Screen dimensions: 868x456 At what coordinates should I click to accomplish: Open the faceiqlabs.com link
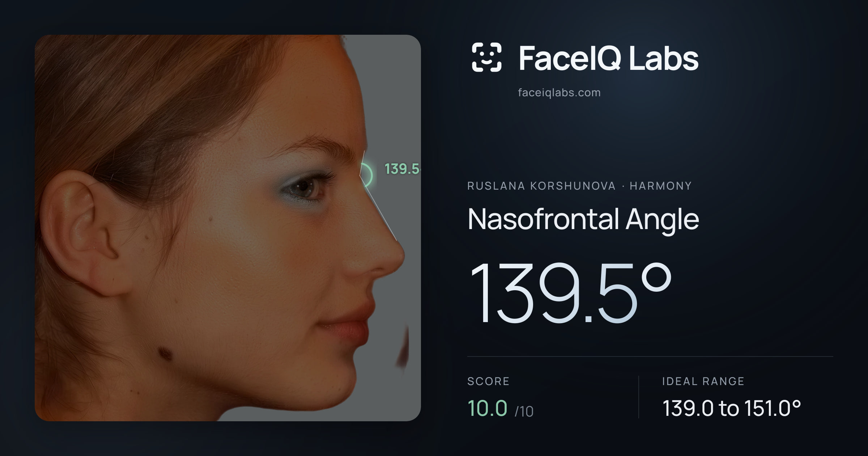click(x=559, y=93)
